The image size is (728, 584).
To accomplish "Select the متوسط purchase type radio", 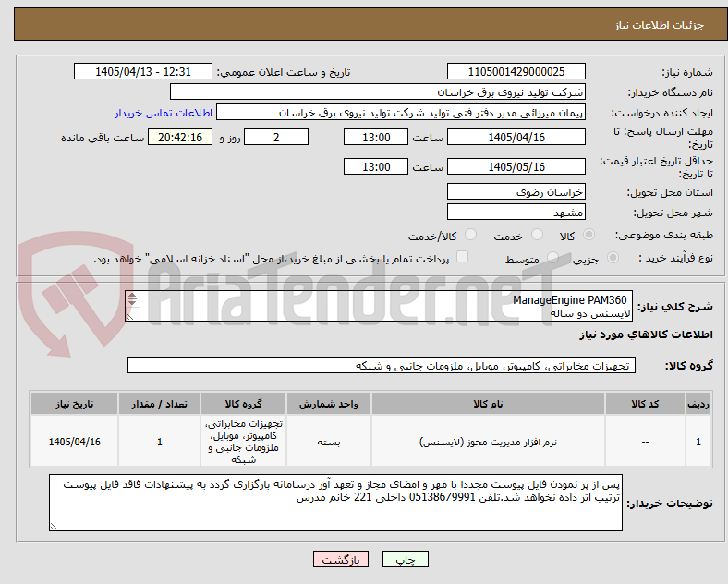I will [552, 258].
